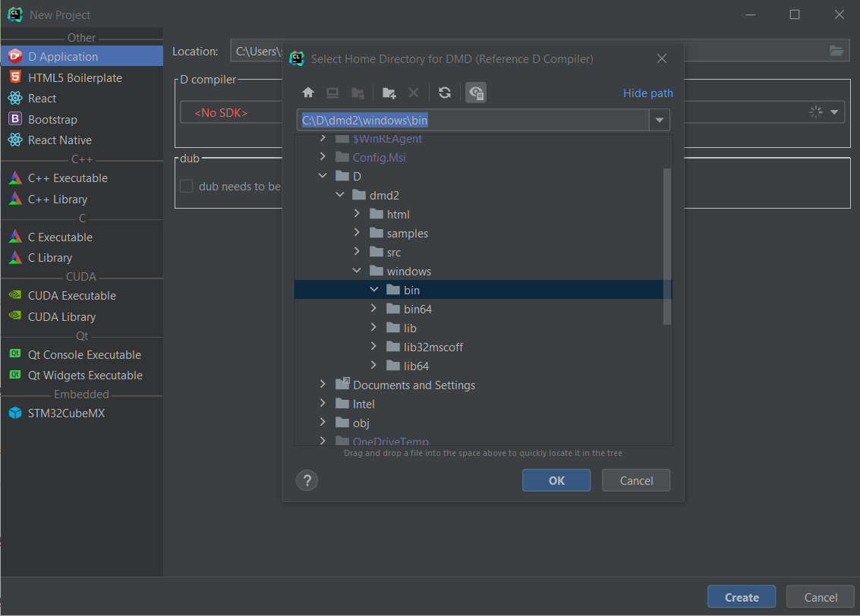Open the path history dropdown arrow
This screenshot has height=616, width=860.
click(x=660, y=120)
